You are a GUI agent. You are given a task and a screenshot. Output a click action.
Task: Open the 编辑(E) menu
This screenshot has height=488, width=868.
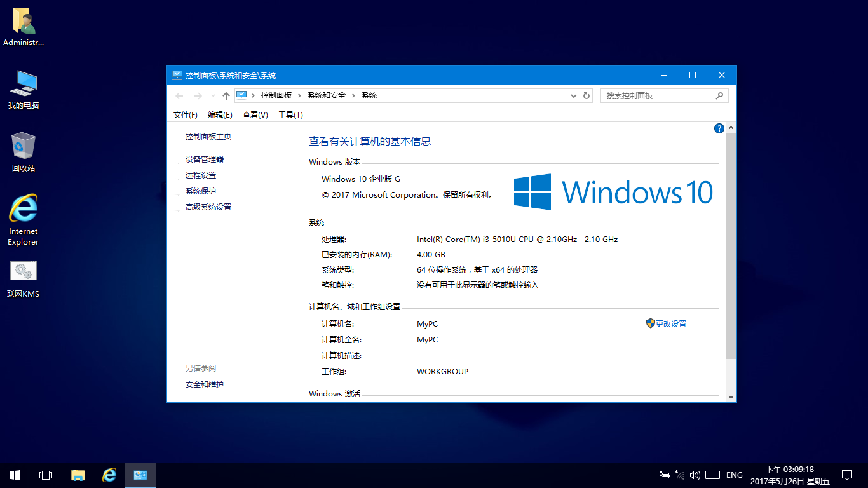point(220,115)
